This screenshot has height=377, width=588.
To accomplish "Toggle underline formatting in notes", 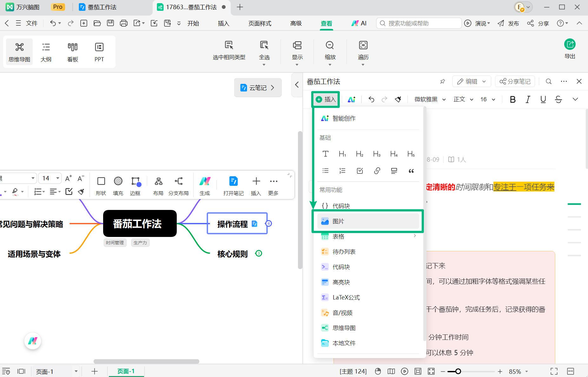I will [x=543, y=99].
